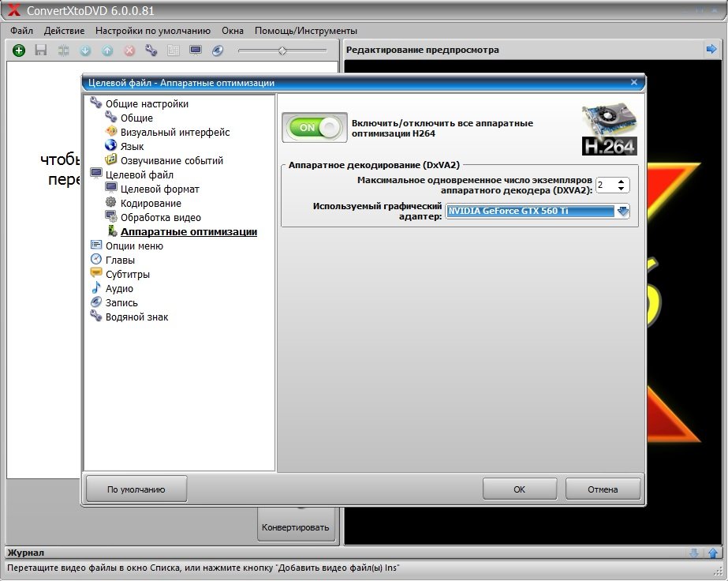This screenshot has height=581, width=728.
Task: Select the Общие sub-item
Action: 136,118
